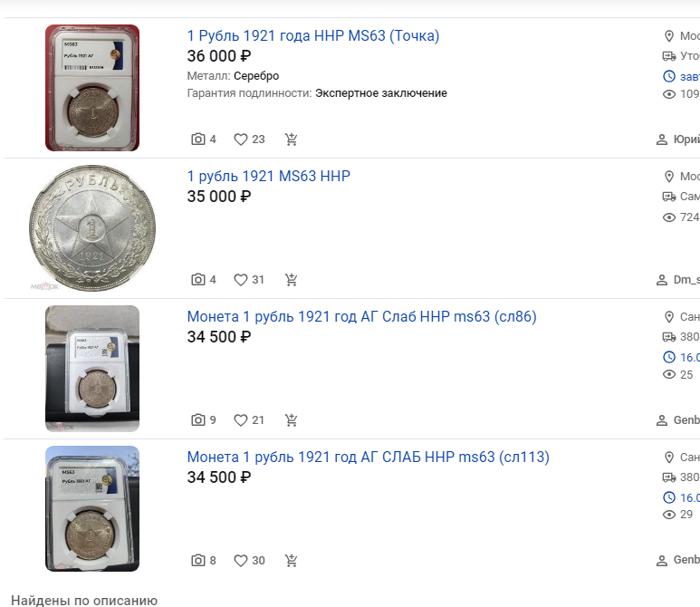Open photos of the 35 000 ₽ lot
The image size is (700, 607).
[198, 280]
